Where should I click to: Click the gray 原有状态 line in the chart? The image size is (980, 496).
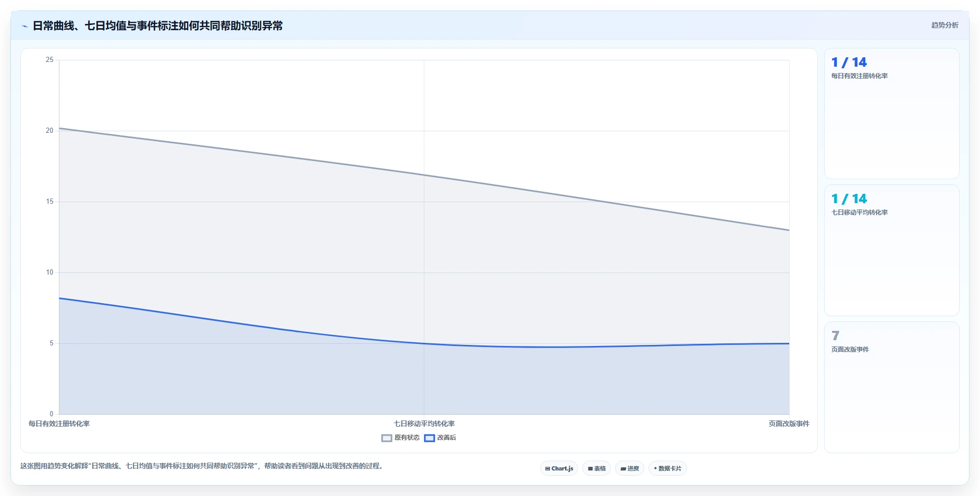click(424, 175)
